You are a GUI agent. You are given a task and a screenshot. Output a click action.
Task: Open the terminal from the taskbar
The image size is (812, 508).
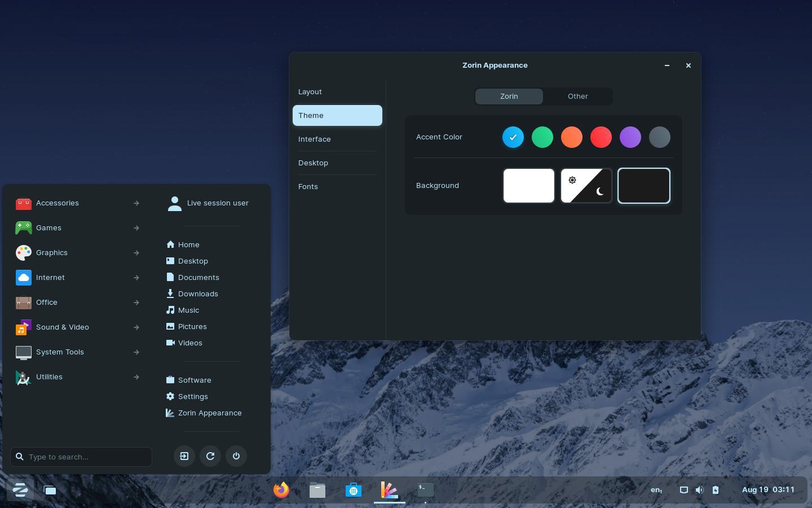pos(425,490)
